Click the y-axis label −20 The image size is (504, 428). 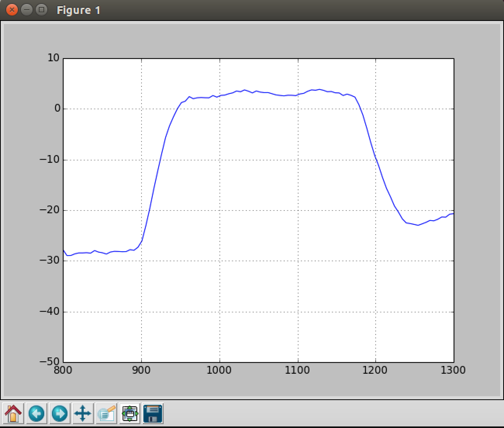pos(50,210)
